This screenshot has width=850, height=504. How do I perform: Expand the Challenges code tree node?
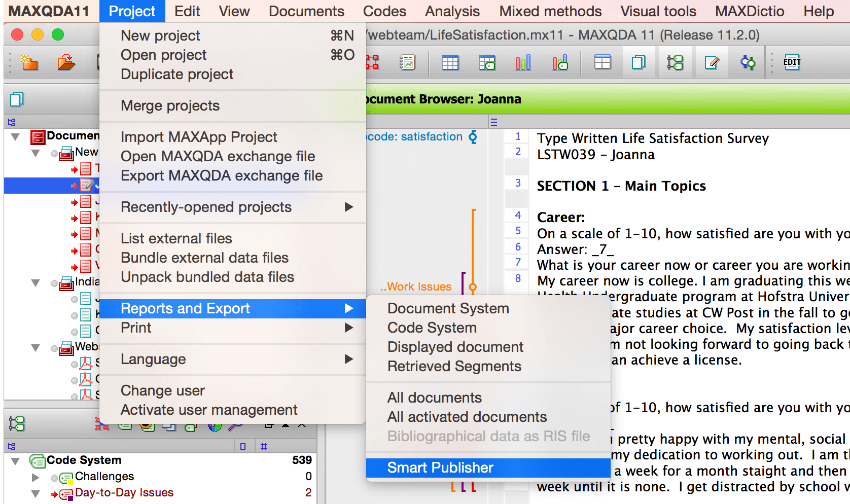click(36, 477)
